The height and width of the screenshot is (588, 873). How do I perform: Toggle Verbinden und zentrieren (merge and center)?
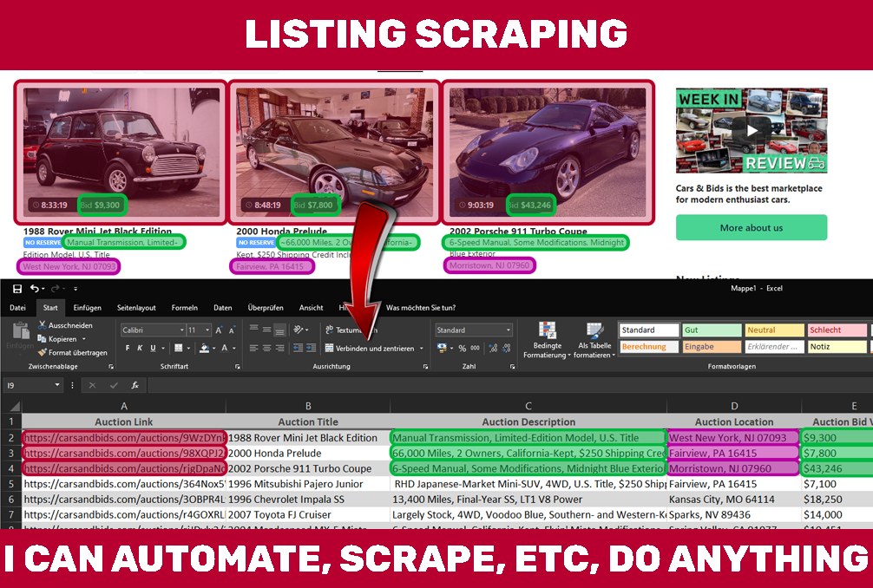click(x=330, y=348)
